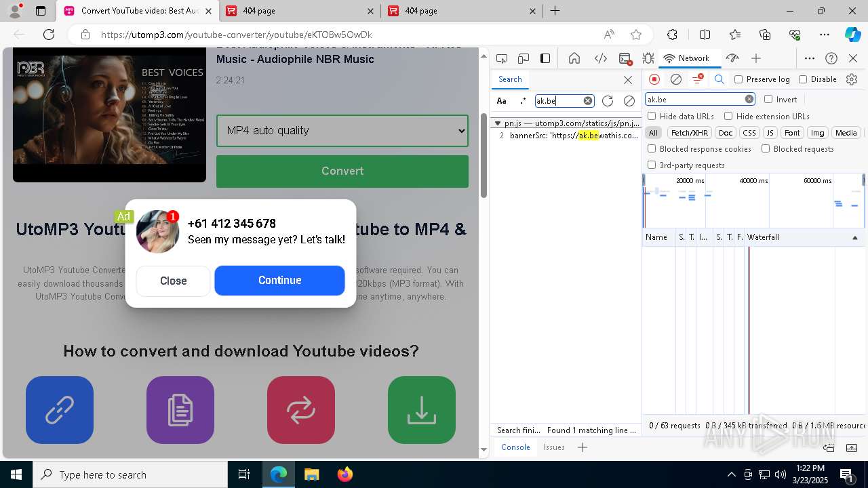Image resolution: width=868 pixels, height=488 pixels.
Task: Collapse the pn.js search result group
Action: pyautogui.click(x=498, y=123)
